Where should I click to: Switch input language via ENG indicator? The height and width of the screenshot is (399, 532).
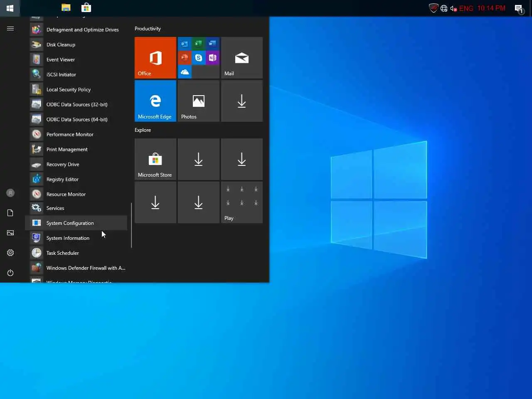pyautogui.click(x=466, y=8)
